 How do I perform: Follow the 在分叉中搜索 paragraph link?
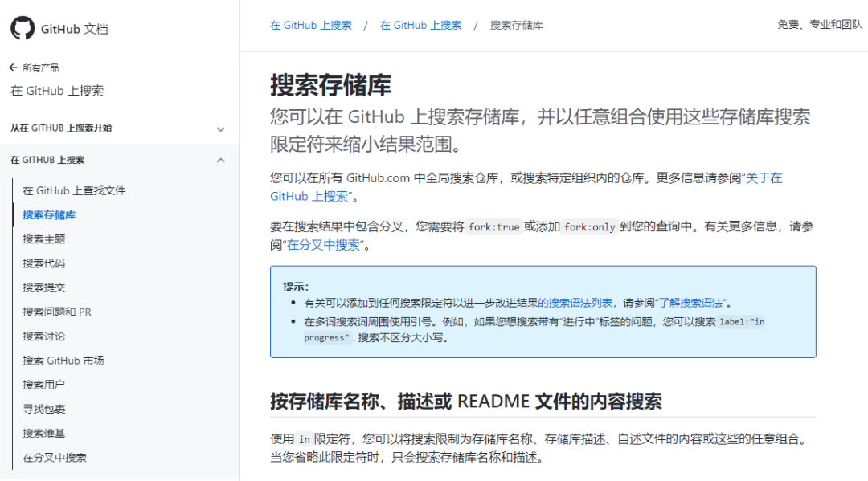click(x=323, y=245)
